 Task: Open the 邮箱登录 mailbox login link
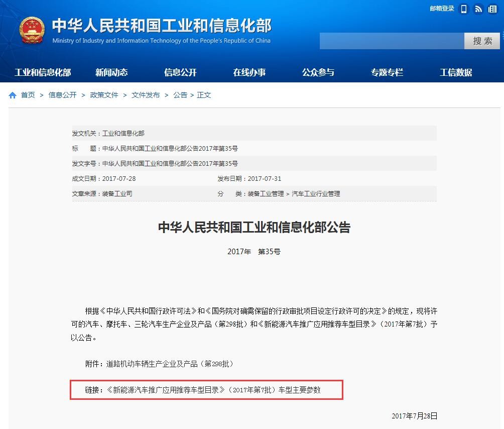(441, 9)
